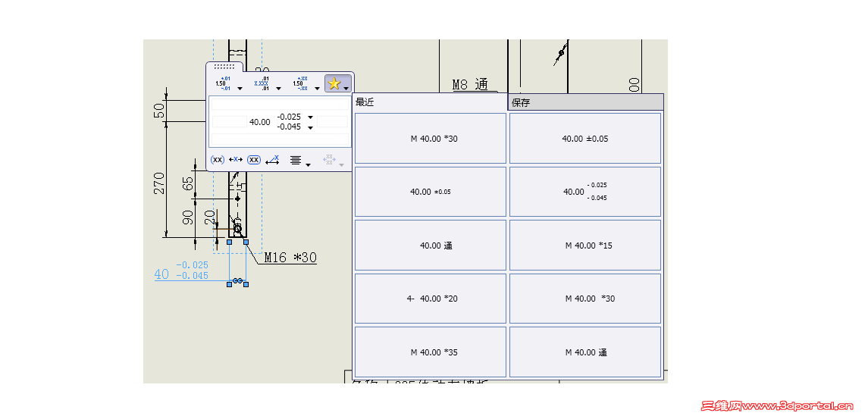
Task: Click the text field below 40.00
Action: [280, 139]
